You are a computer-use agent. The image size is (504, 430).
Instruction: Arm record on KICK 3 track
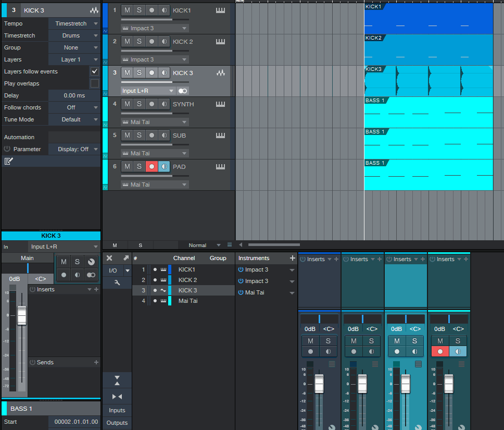pos(152,73)
